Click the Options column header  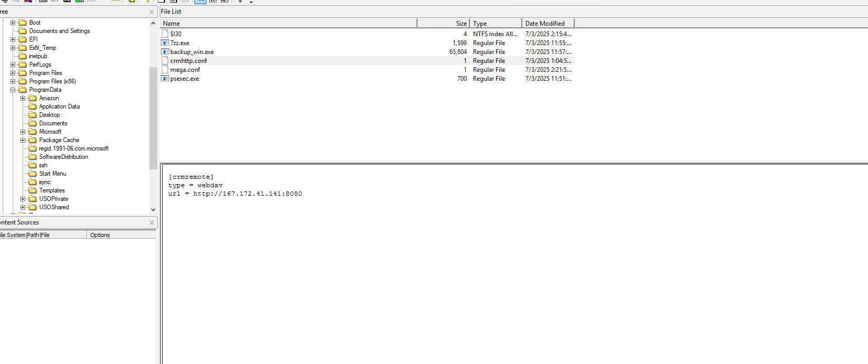point(121,235)
